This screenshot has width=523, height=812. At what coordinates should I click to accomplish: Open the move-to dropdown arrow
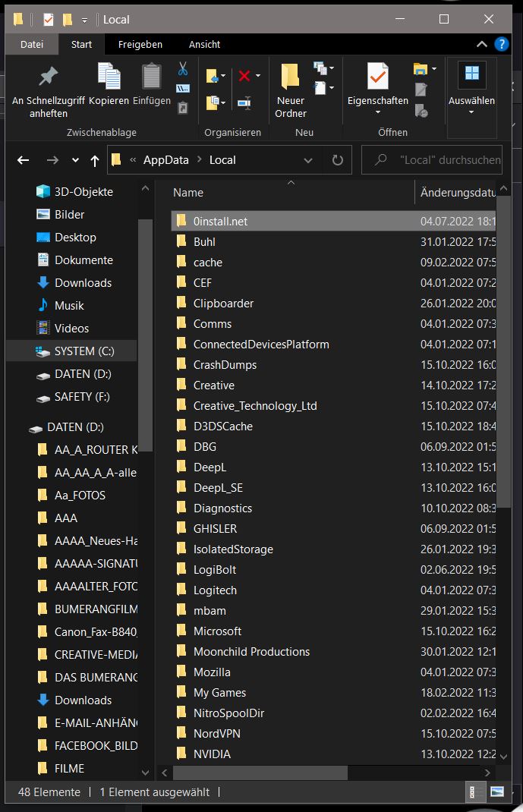223,76
